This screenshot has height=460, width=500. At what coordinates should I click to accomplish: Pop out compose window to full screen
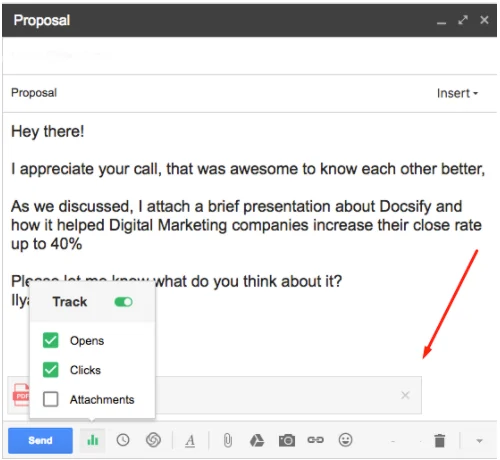pos(463,20)
